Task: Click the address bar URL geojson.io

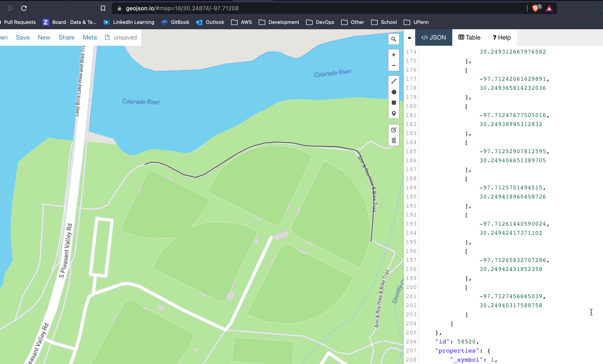Action: click(x=182, y=8)
